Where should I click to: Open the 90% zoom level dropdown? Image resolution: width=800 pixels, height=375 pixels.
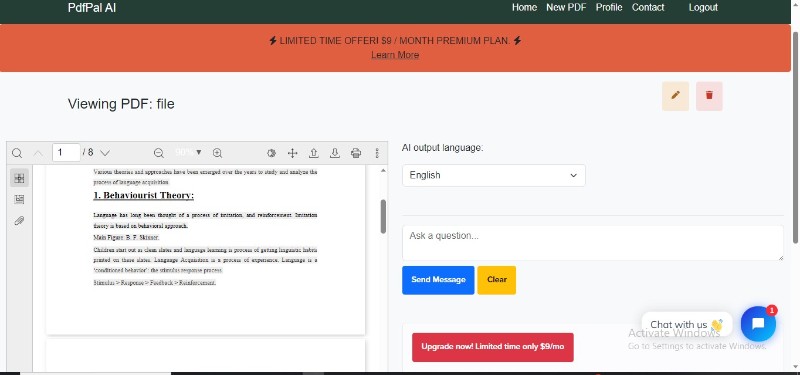[188, 153]
